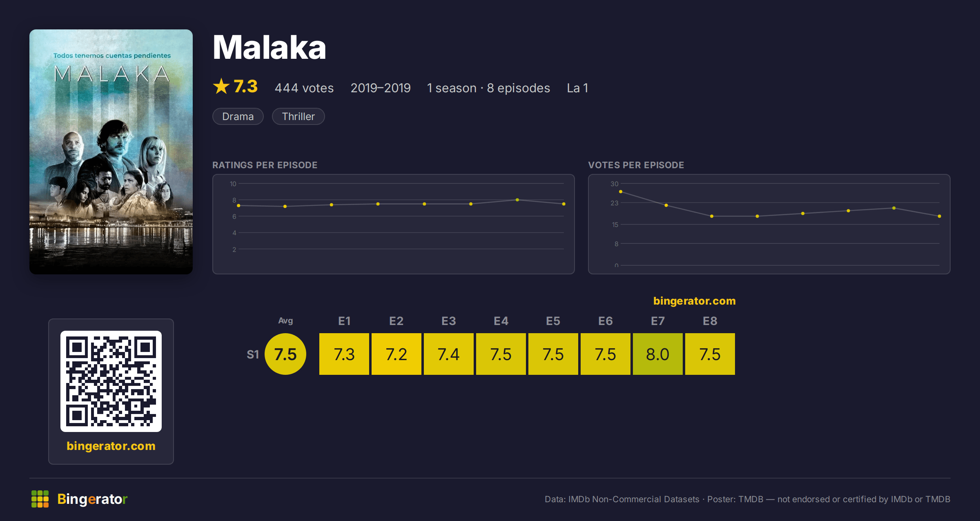Open bingerator.com link under QR code
The image size is (980, 521).
[x=111, y=446]
